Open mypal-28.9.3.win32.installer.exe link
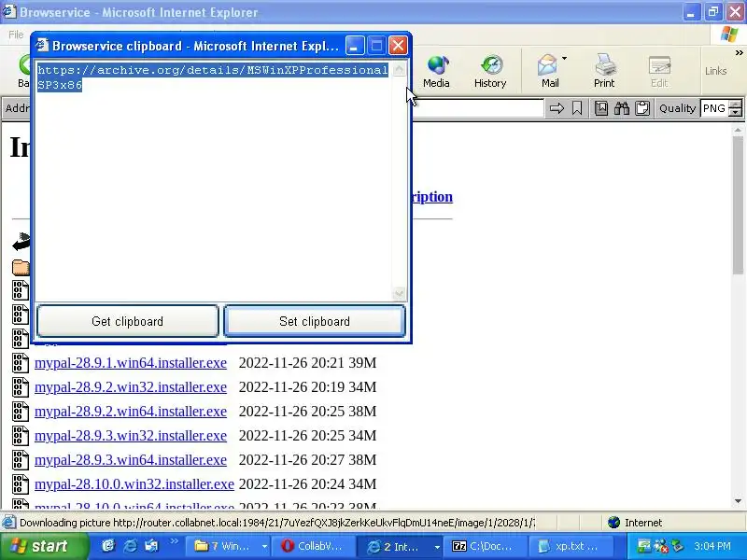Image resolution: width=747 pixels, height=560 pixels. tap(131, 436)
